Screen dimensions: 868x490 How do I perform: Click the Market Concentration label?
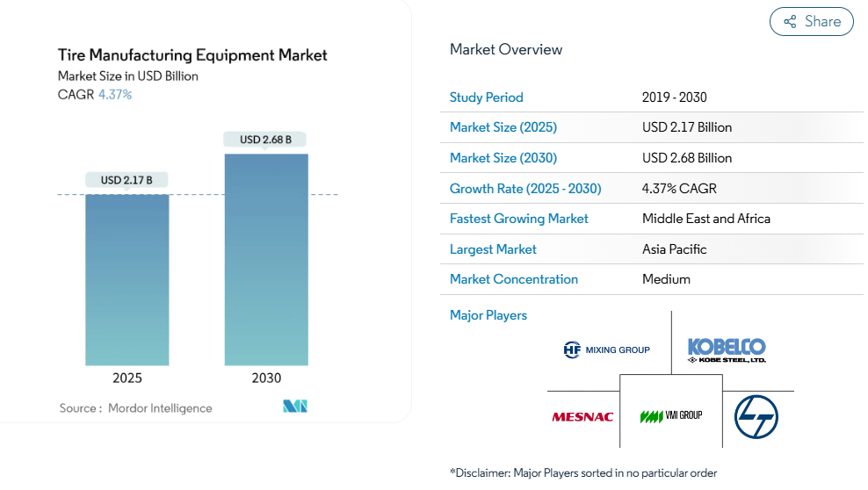click(x=514, y=279)
